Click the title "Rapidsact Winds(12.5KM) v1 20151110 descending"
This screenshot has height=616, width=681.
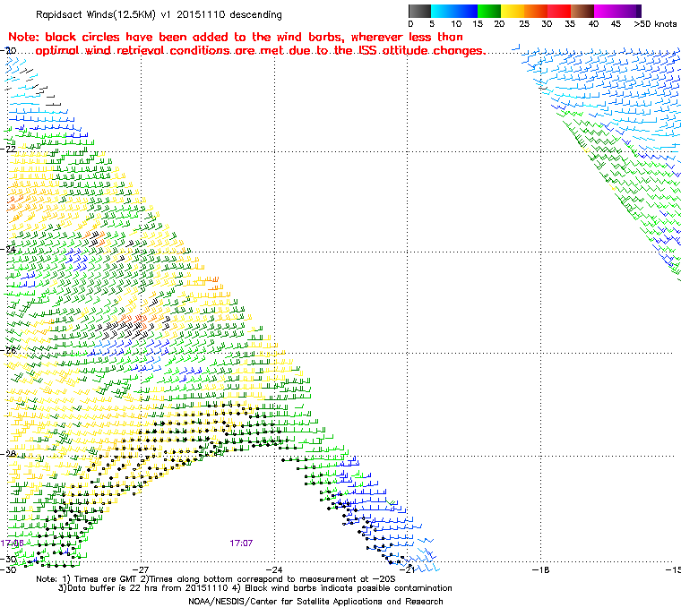point(159,14)
